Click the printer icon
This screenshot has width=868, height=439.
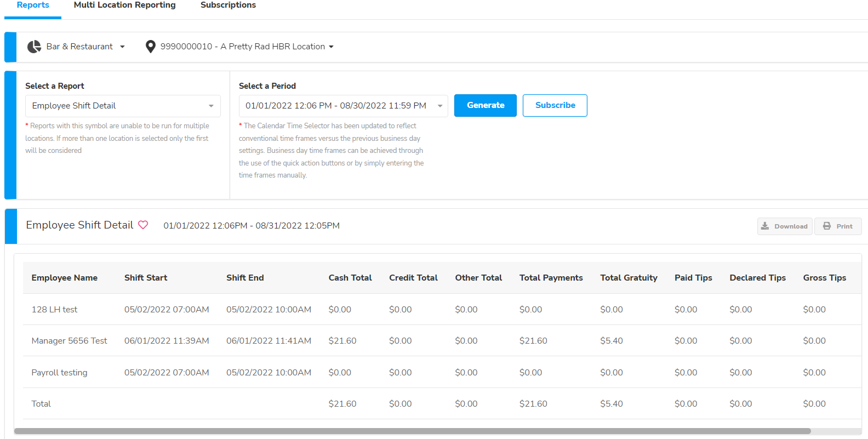point(827,226)
